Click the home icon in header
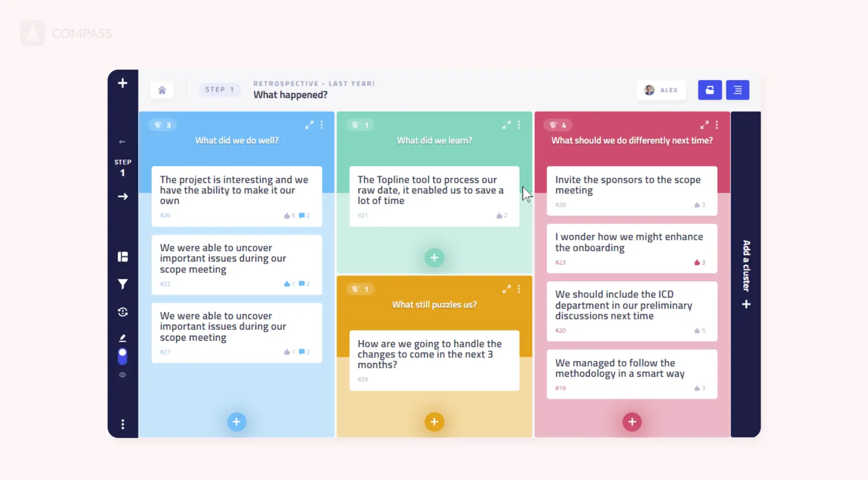Screen dimensions: 868x480 click(162, 90)
